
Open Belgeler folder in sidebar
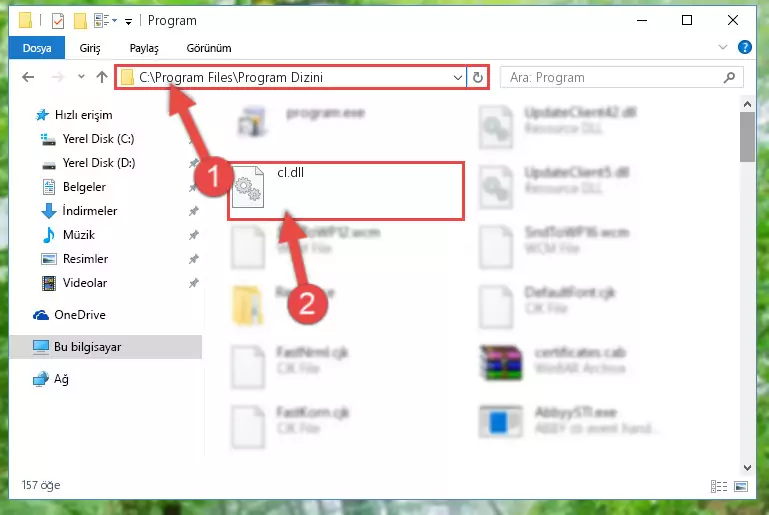tap(84, 187)
